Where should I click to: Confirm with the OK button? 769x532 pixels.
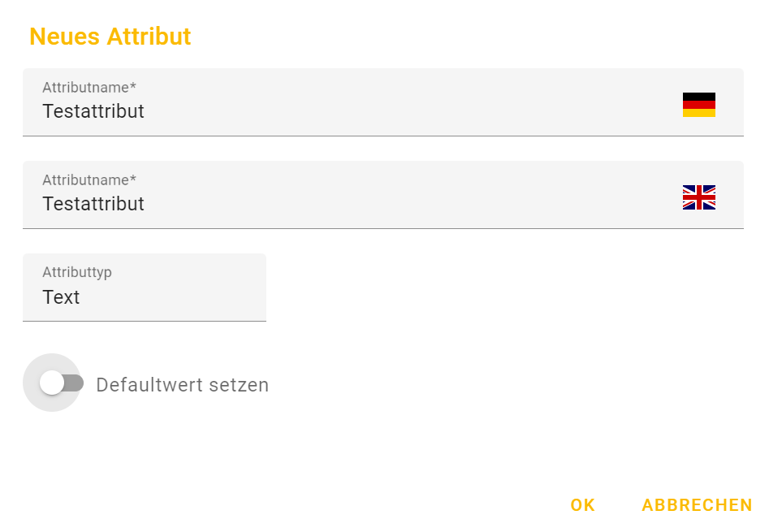582,505
